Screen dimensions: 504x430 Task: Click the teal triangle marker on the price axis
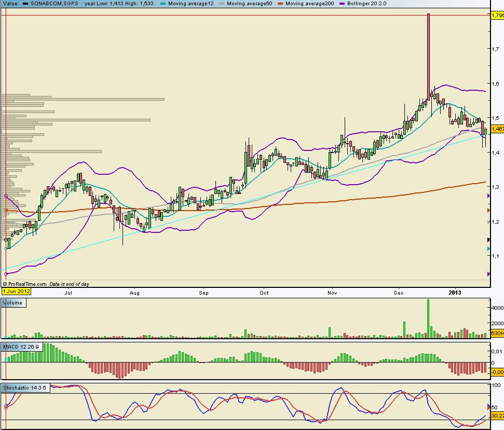pos(488,249)
